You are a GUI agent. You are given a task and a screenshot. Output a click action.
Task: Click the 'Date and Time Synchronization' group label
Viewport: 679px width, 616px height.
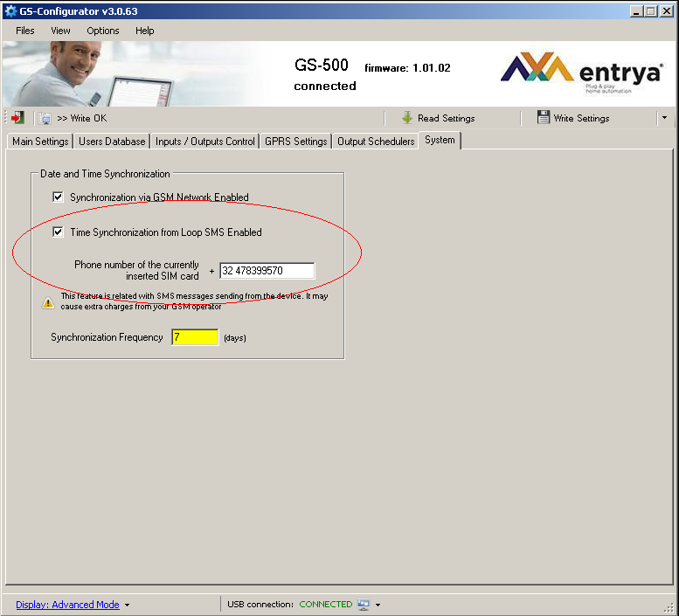pos(105,174)
